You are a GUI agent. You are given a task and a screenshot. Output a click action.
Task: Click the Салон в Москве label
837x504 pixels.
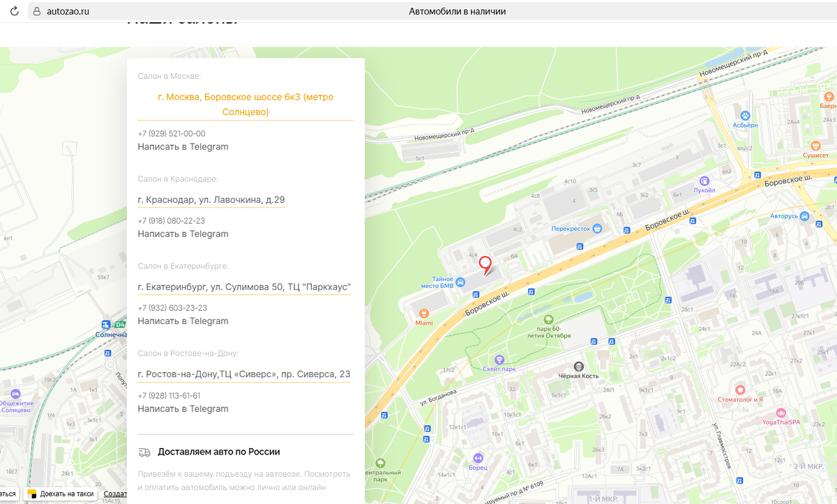pyautogui.click(x=169, y=76)
